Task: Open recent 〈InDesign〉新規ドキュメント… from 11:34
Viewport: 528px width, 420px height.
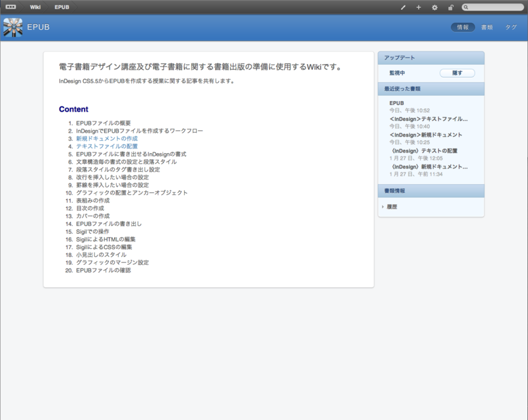Action: click(428, 166)
